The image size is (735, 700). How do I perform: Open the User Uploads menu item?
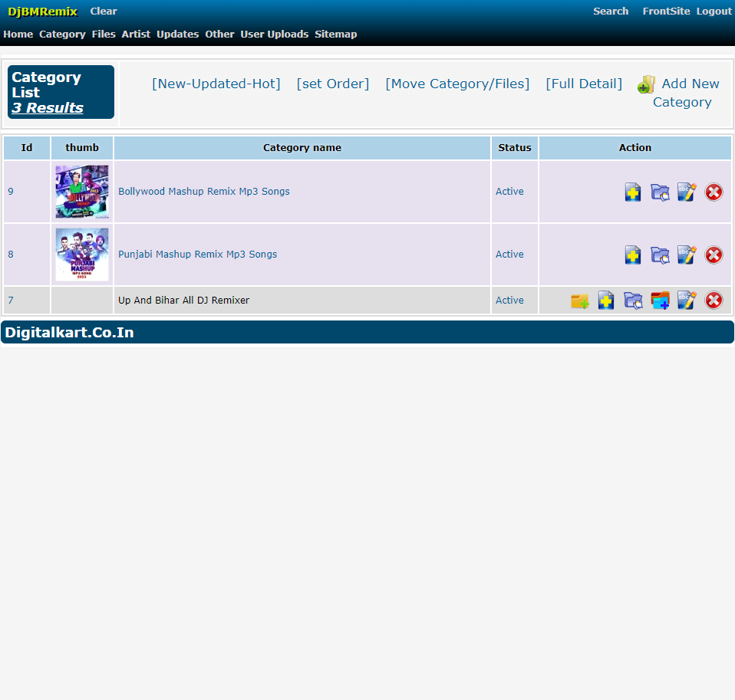(x=274, y=35)
